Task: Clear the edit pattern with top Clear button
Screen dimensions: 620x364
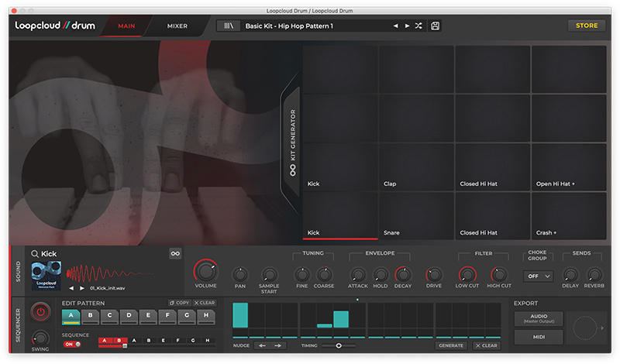Action: [205, 303]
